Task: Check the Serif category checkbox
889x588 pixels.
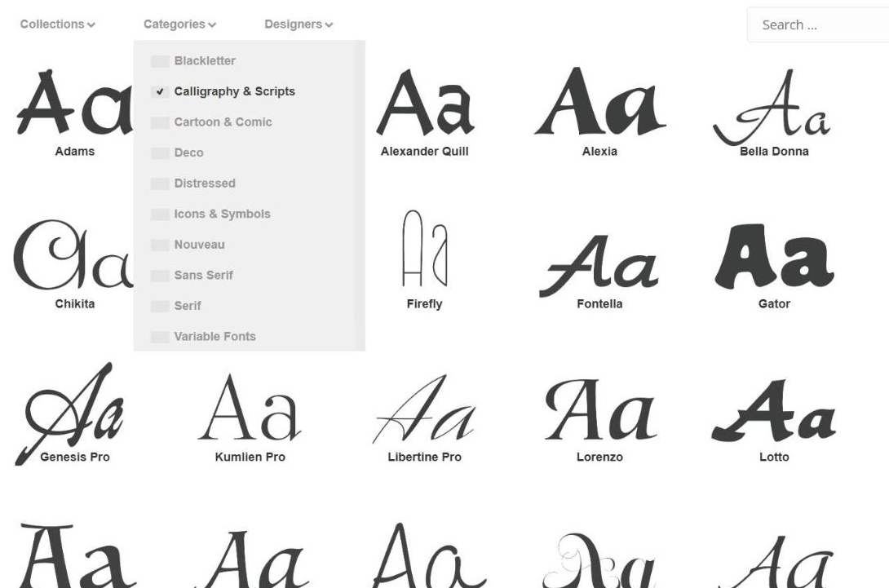Action: click(x=160, y=306)
